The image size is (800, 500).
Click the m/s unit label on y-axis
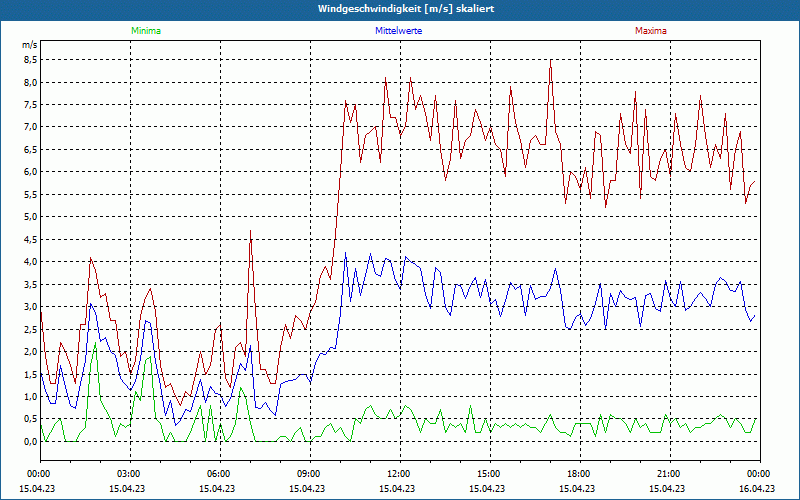(x=30, y=45)
